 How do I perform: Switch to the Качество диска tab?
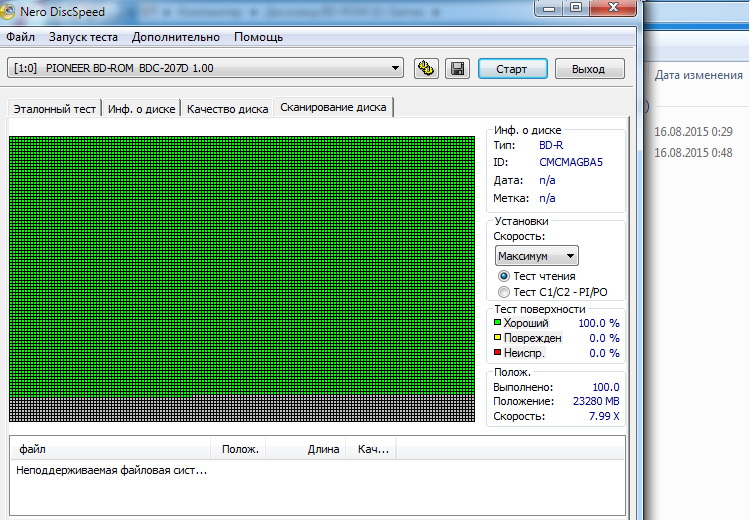[x=227, y=109]
